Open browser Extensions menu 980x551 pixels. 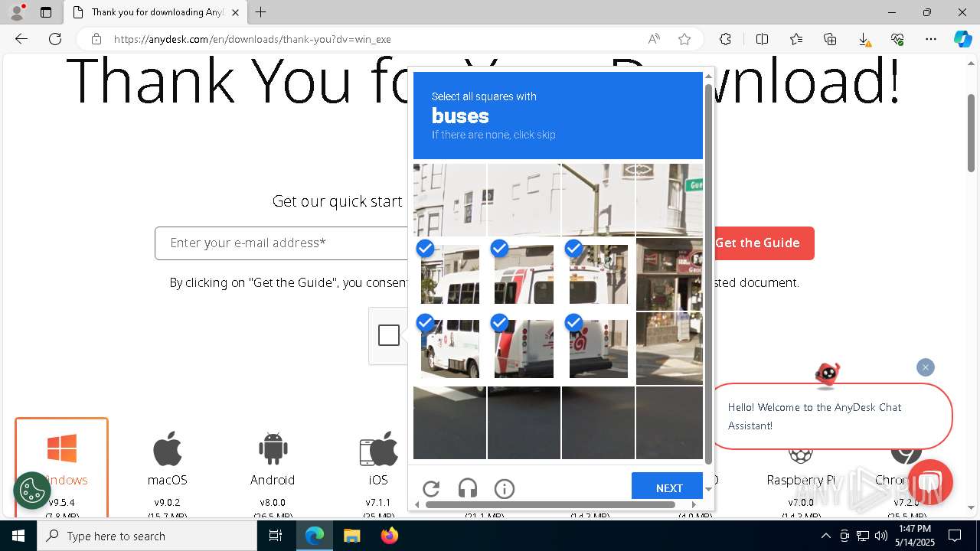pyautogui.click(x=725, y=39)
